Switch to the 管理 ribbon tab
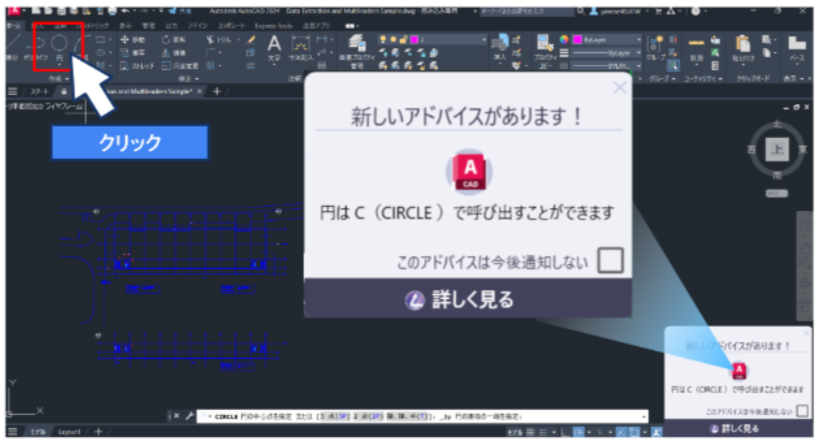821x445 pixels. [x=149, y=26]
